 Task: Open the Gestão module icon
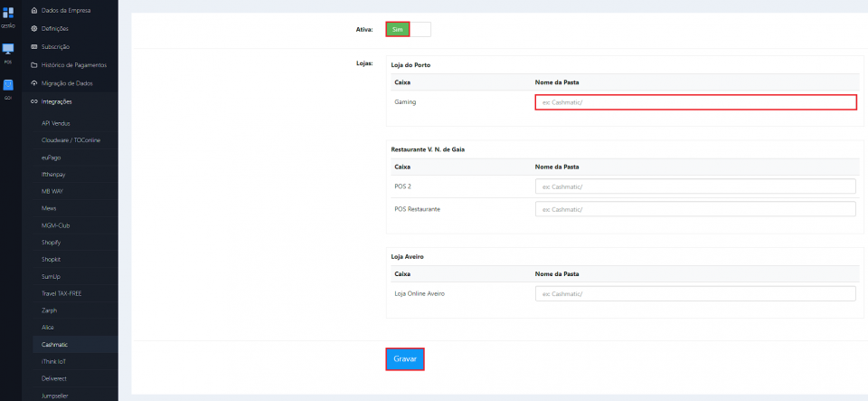(x=7, y=14)
